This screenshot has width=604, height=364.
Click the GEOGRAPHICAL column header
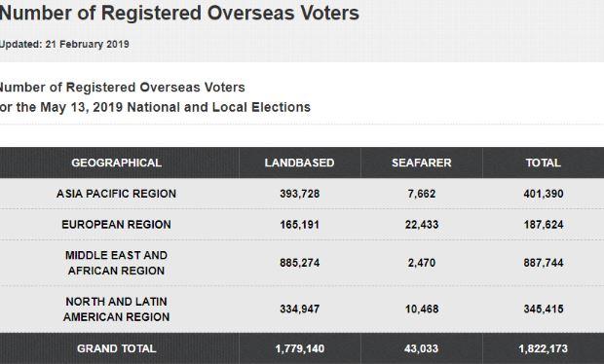[x=116, y=163]
